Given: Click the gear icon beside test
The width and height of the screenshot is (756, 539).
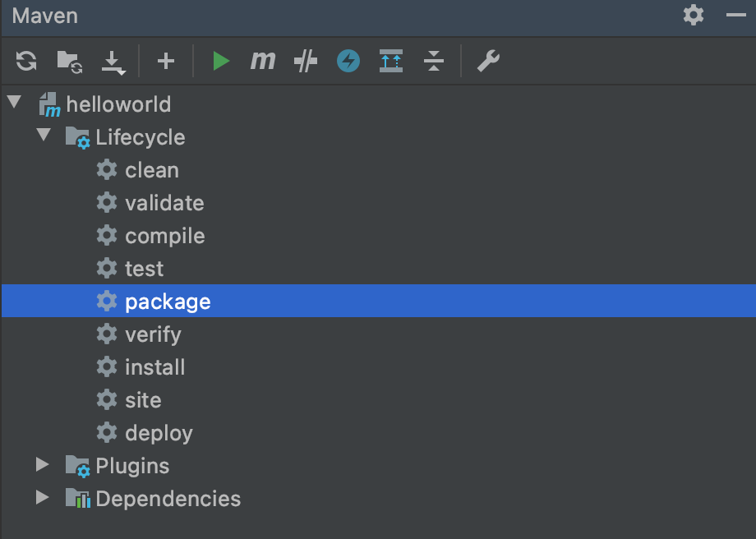Looking at the screenshot, I should (x=107, y=268).
